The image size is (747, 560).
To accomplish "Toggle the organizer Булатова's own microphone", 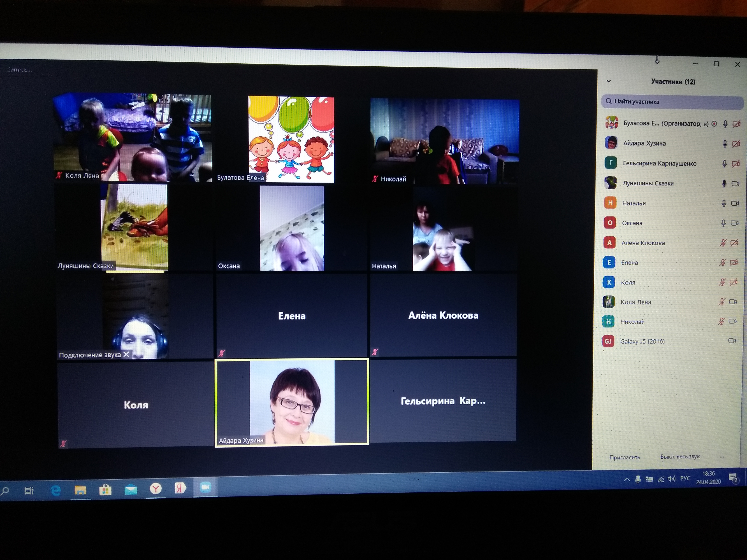I will point(725,124).
